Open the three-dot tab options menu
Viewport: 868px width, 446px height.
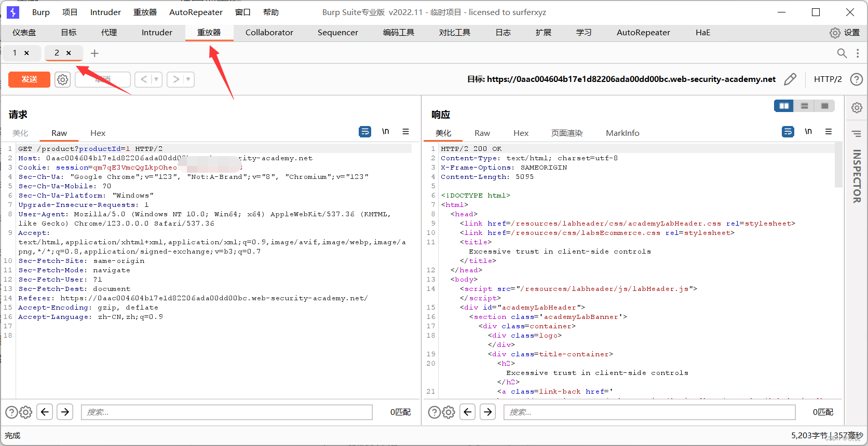click(x=858, y=53)
